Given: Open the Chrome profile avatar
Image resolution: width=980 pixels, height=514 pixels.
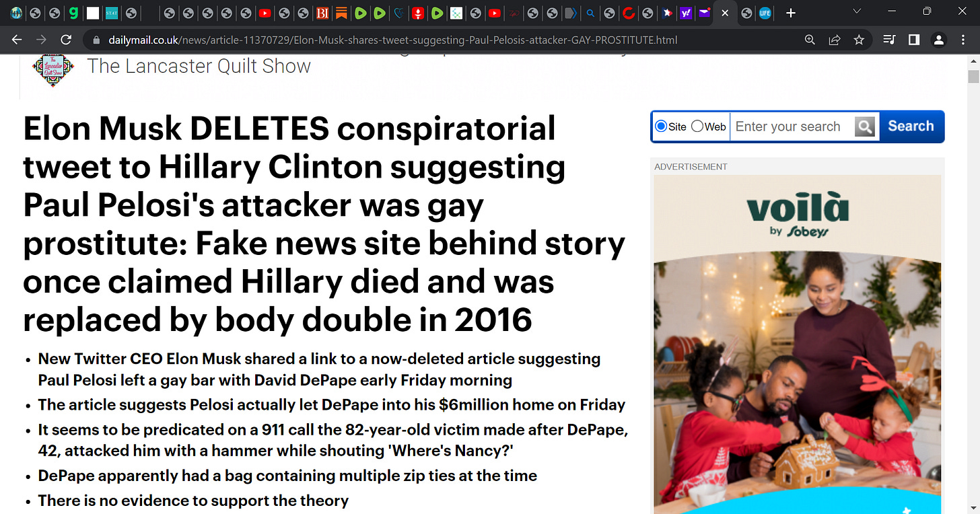Looking at the screenshot, I should click(938, 40).
